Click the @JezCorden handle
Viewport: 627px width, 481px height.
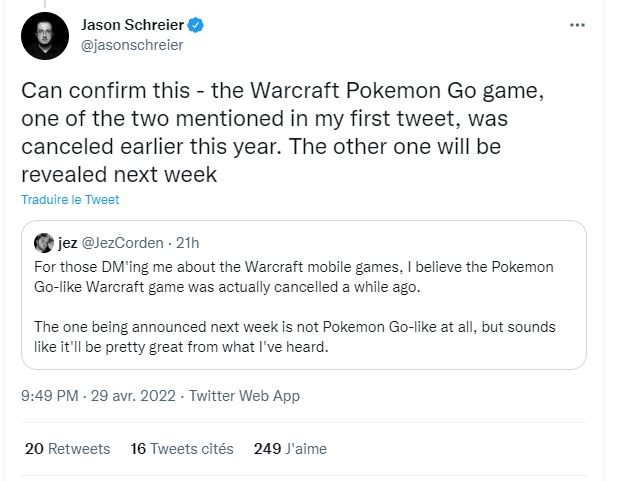pos(121,242)
